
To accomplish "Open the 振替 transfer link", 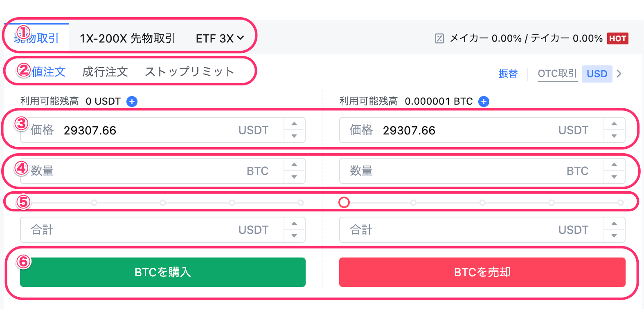I will [508, 74].
